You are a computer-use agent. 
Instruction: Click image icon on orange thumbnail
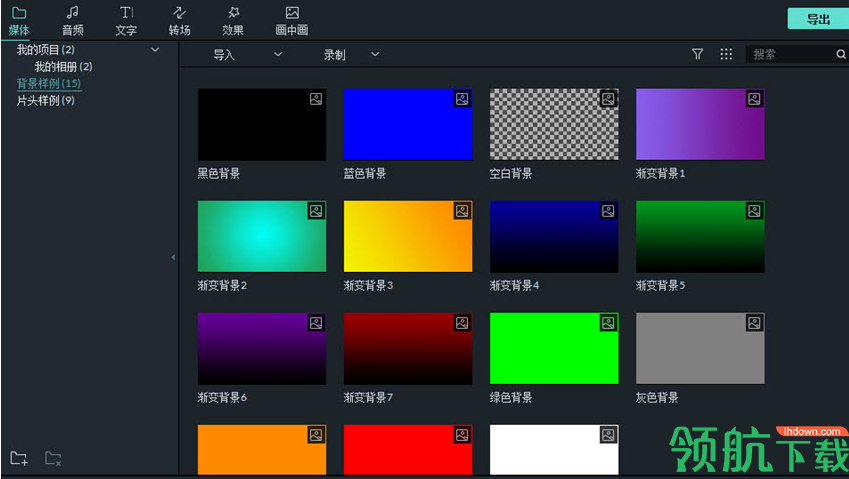click(316, 435)
